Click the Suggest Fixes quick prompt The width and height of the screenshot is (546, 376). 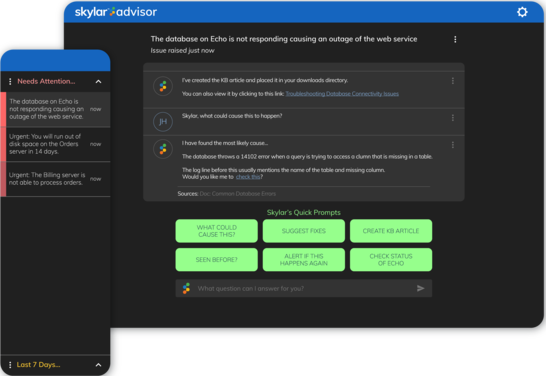pyautogui.click(x=304, y=231)
